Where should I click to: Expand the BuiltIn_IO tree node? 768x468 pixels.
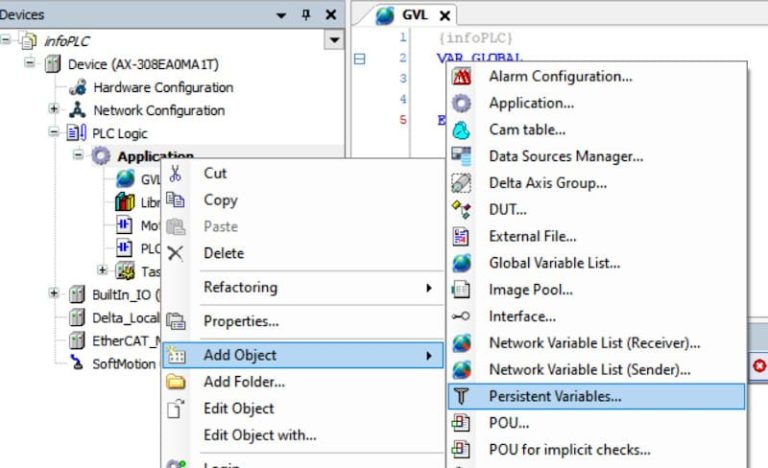(54, 294)
